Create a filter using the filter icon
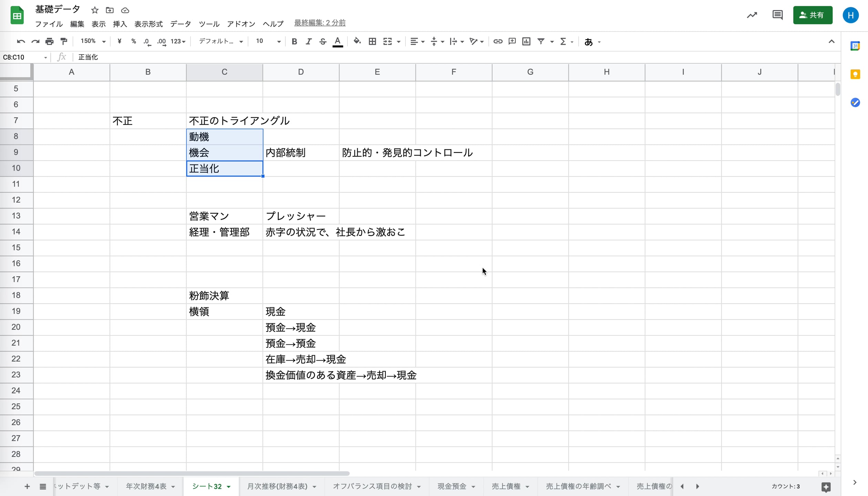The height and width of the screenshot is (496, 868). [541, 41]
